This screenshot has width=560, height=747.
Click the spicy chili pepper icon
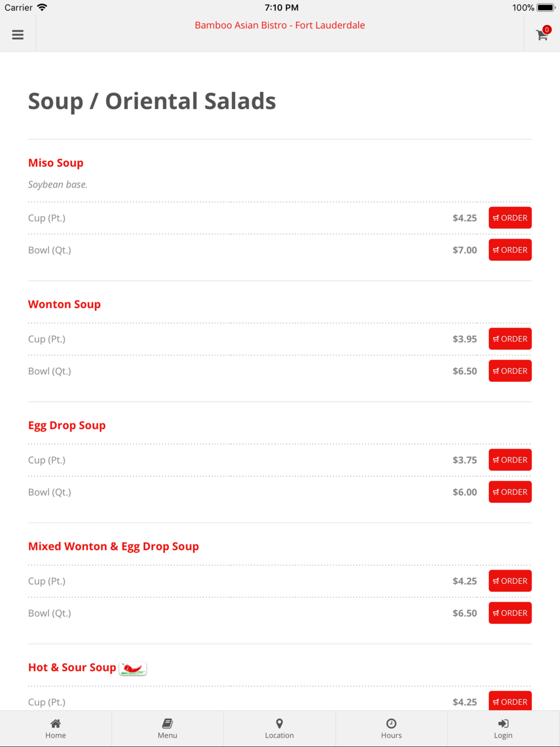coord(133,668)
